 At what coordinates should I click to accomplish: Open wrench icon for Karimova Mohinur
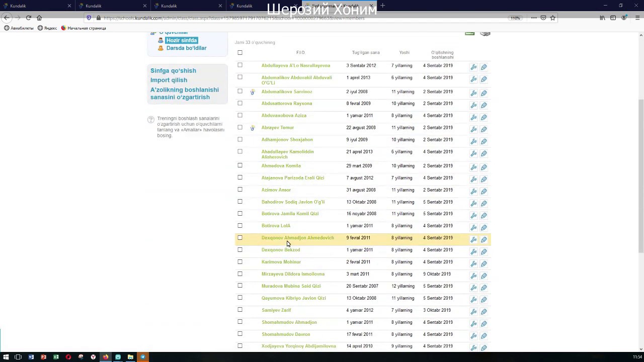click(x=473, y=263)
